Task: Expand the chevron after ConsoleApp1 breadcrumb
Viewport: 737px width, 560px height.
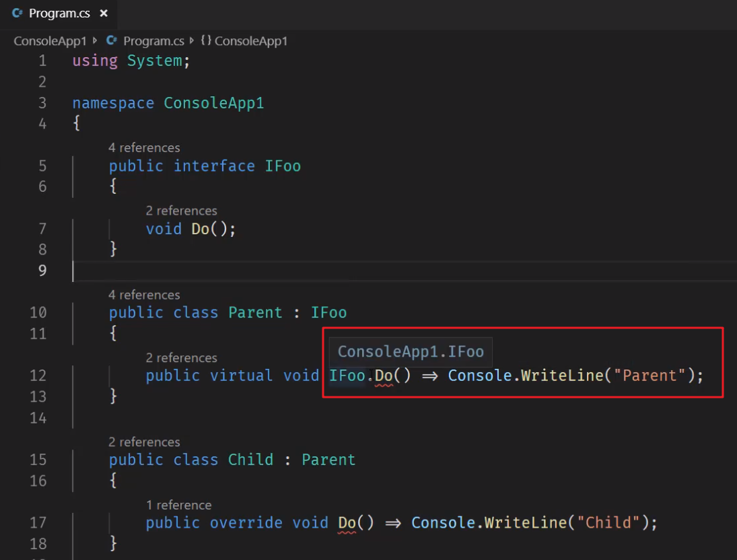Action: pos(94,40)
